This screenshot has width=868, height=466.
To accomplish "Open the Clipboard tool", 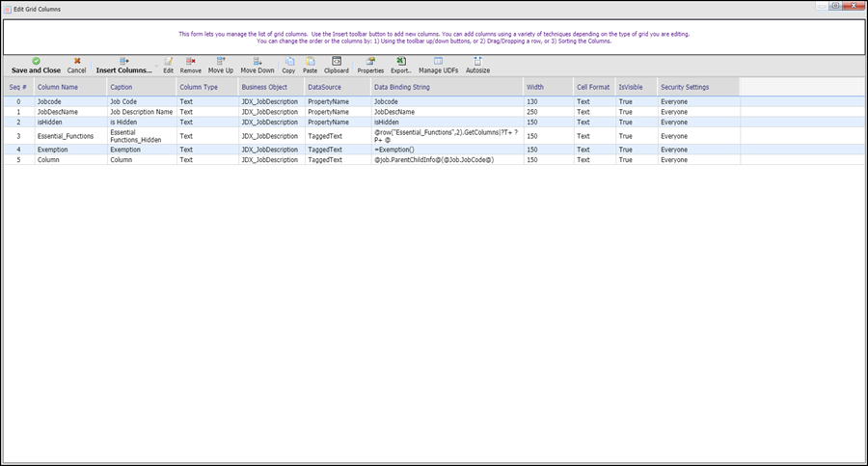I will (x=337, y=66).
